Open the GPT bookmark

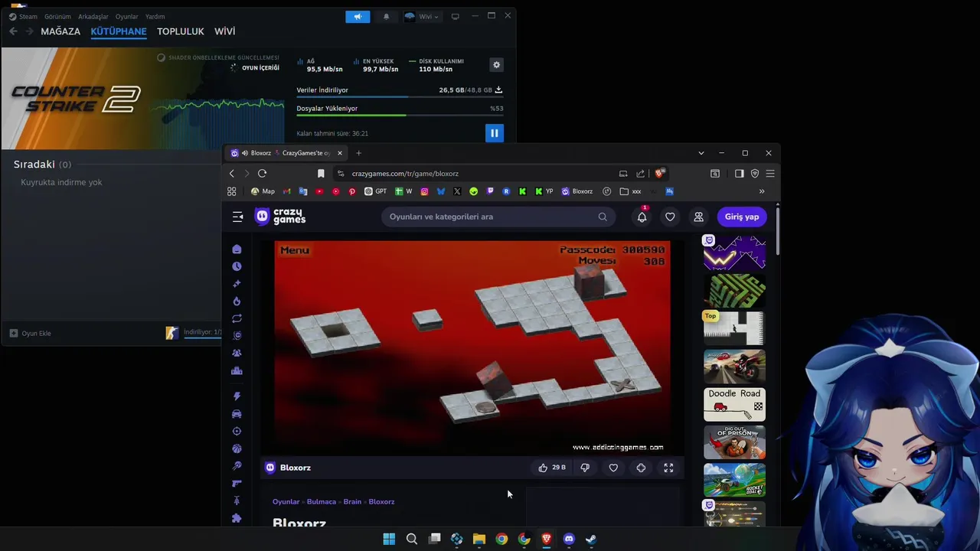375,191
